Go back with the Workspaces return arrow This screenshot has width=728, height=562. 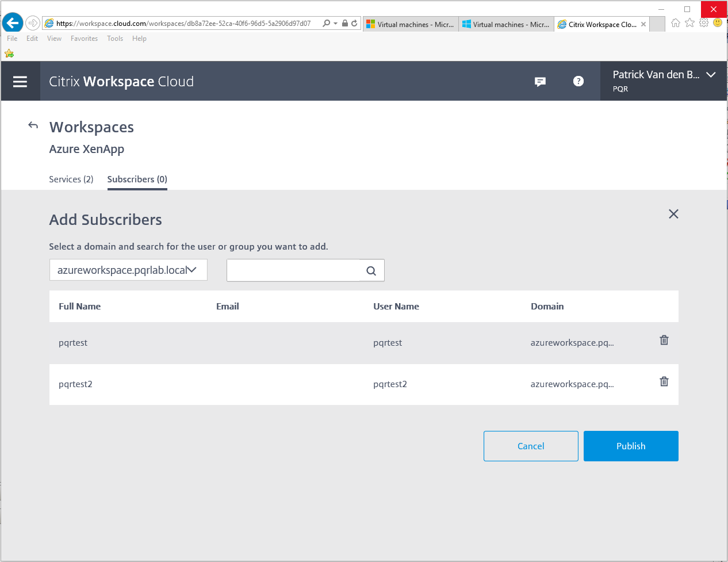click(33, 125)
